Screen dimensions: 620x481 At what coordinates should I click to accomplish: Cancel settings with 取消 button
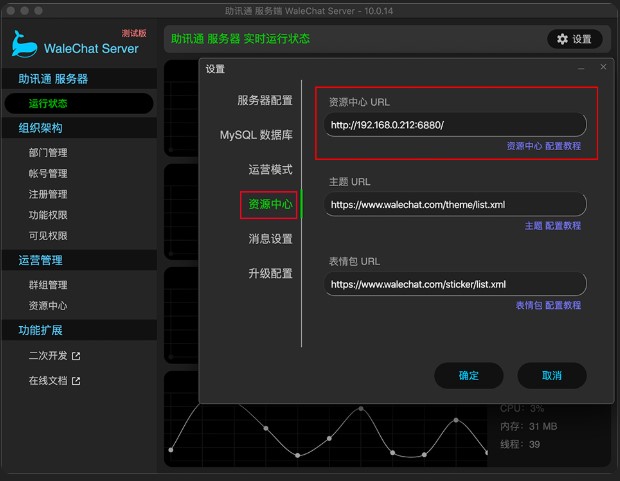coord(552,375)
